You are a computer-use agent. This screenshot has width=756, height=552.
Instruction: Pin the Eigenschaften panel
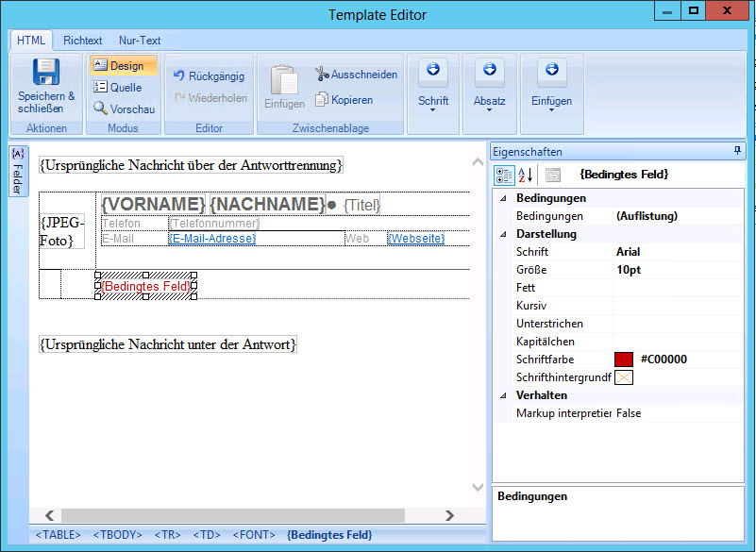pos(737,151)
